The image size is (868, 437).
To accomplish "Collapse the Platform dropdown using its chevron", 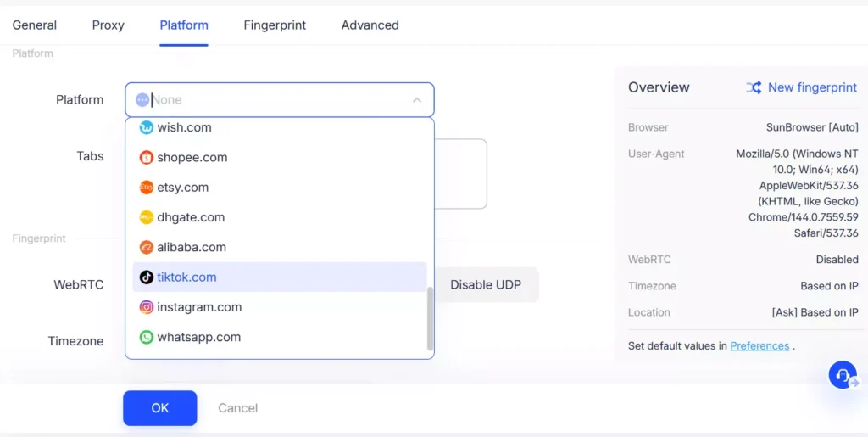I will (417, 100).
